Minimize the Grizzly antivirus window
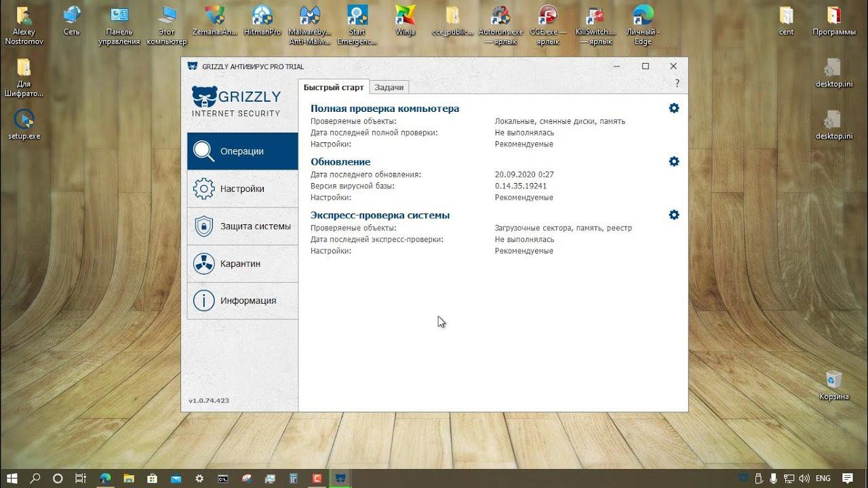The image size is (868, 488). (617, 66)
